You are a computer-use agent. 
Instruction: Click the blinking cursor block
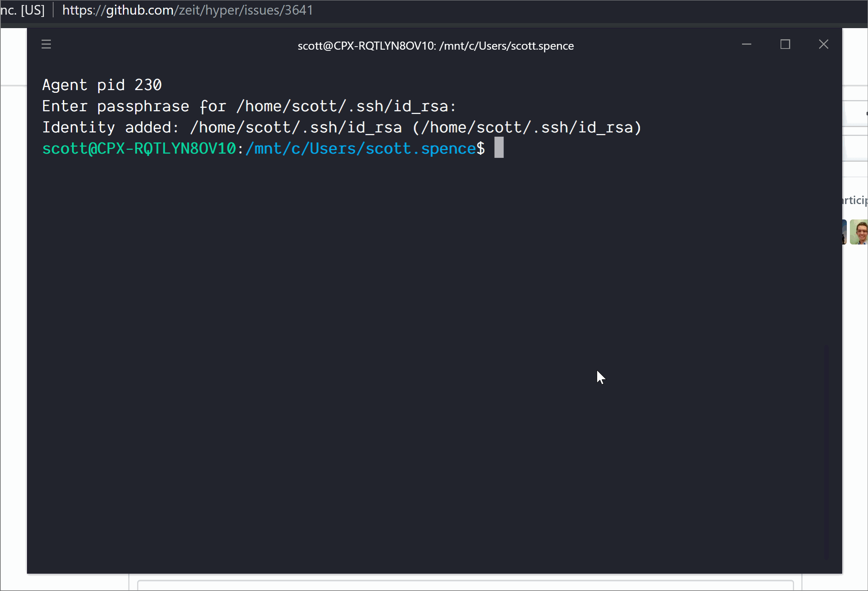(499, 148)
